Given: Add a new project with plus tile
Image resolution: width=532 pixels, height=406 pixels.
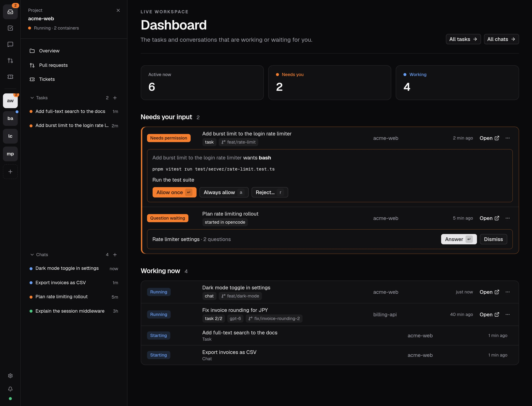Looking at the screenshot, I should (10, 172).
